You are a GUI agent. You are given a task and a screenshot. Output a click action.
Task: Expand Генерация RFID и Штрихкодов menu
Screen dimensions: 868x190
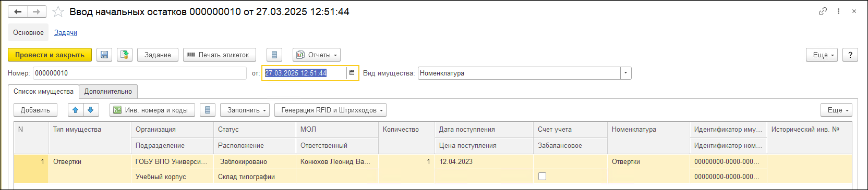(330, 110)
